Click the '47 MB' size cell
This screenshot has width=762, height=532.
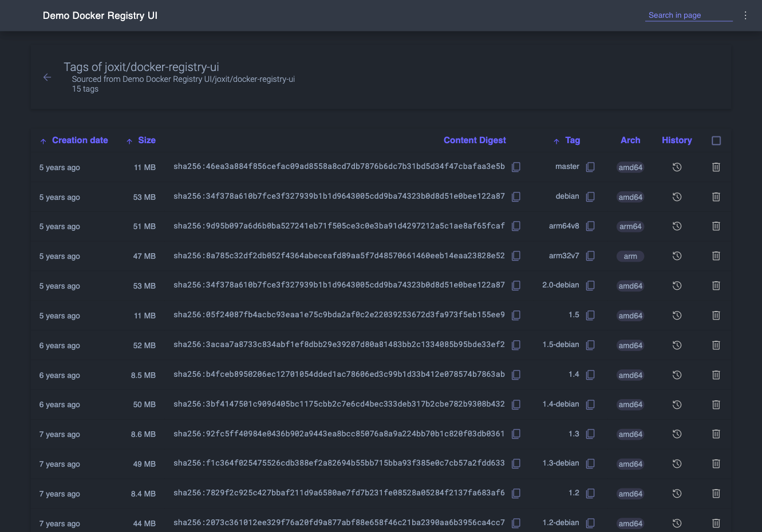pos(144,257)
